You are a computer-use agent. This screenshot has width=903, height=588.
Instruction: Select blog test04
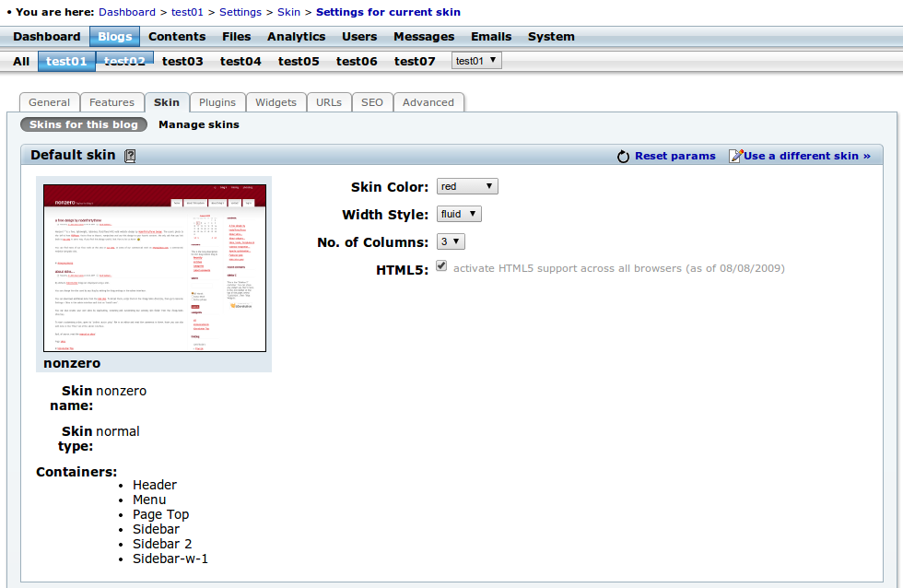[x=240, y=61]
